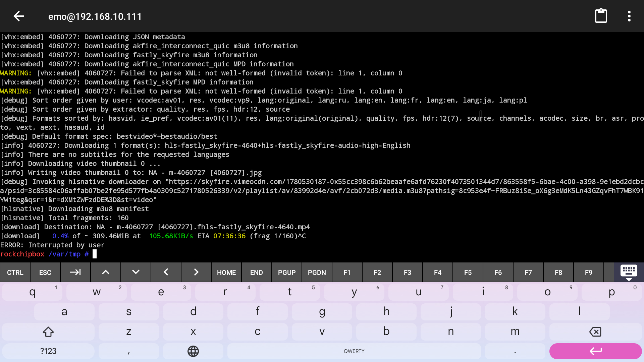Viewport: 644px width, 362px height.
Task: Tap the l key
Action: click(580, 312)
